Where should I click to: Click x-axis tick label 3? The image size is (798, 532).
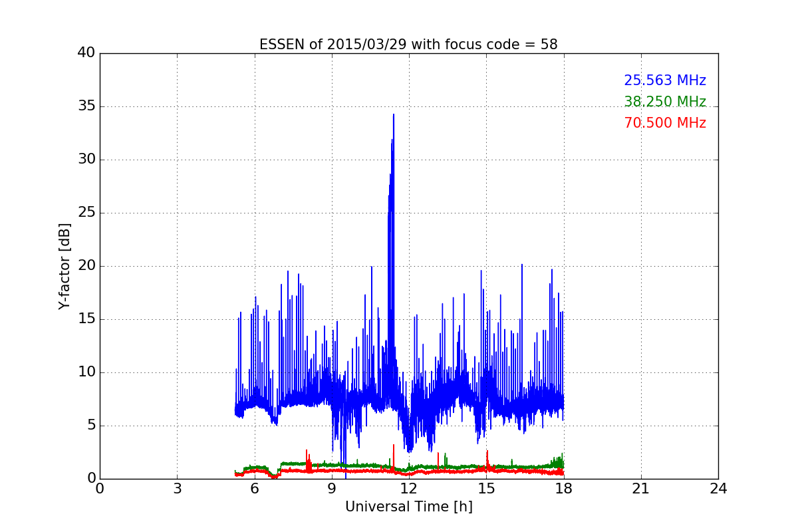177,488
